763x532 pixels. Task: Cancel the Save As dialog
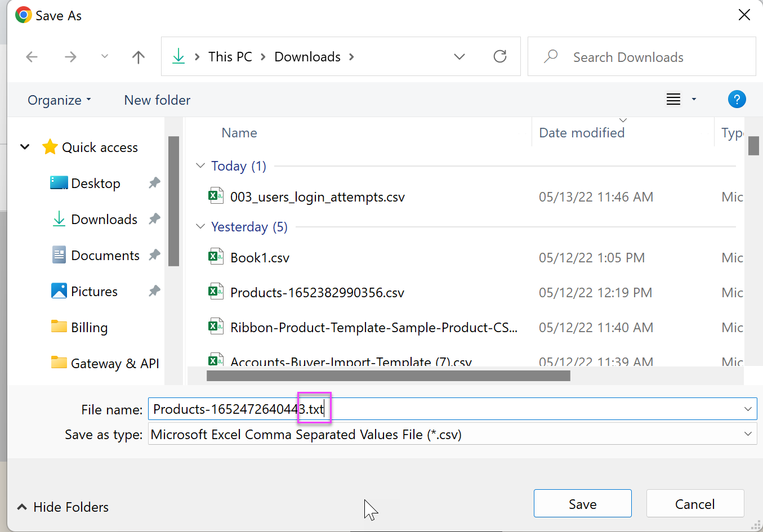(x=694, y=504)
